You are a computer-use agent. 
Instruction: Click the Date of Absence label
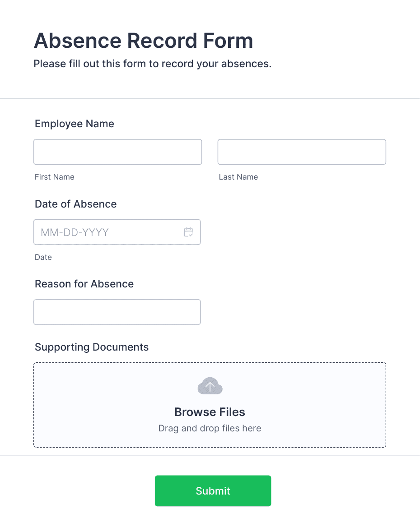pos(76,204)
